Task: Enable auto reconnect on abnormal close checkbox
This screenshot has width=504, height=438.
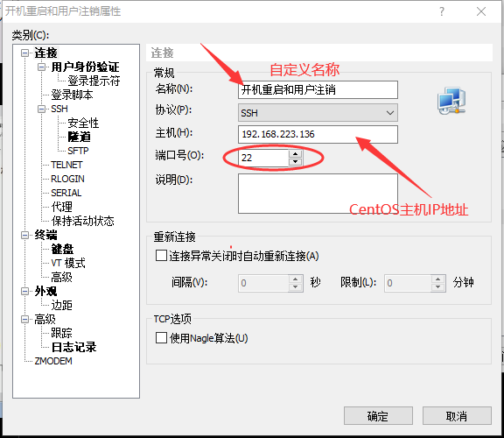Action: pos(161,256)
